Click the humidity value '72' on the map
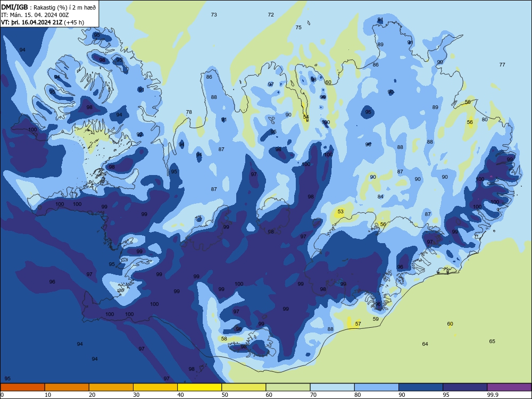This screenshot has width=532, height=399. (271, 14)
